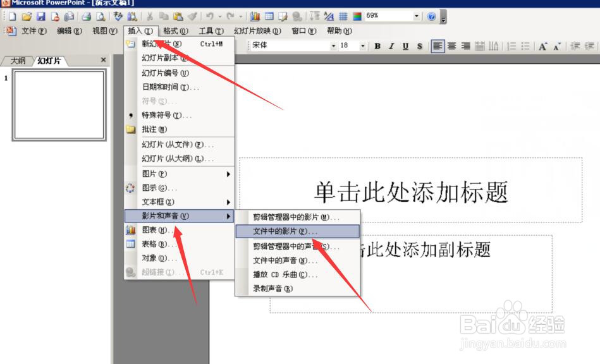Click the Help question mark icon
The height and width of the screenshot is (364, 600).
point(432,16)
